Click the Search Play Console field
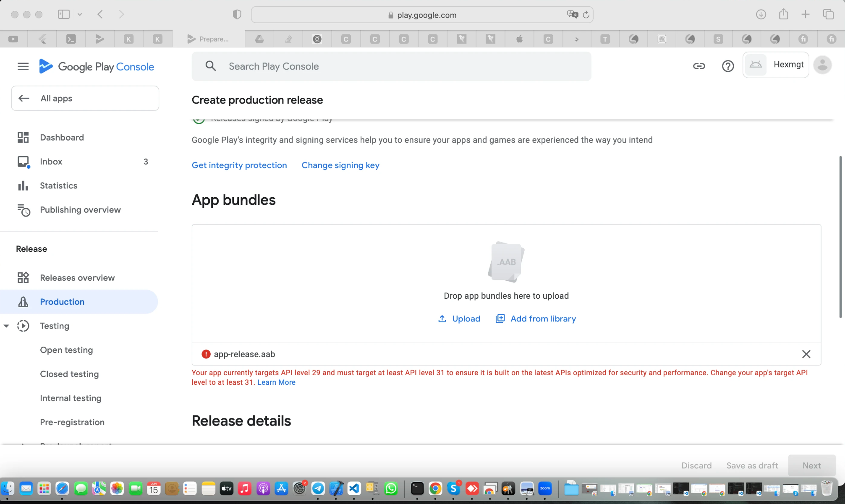The height and width of the screenshot is (504, 845). coord(391,66)
